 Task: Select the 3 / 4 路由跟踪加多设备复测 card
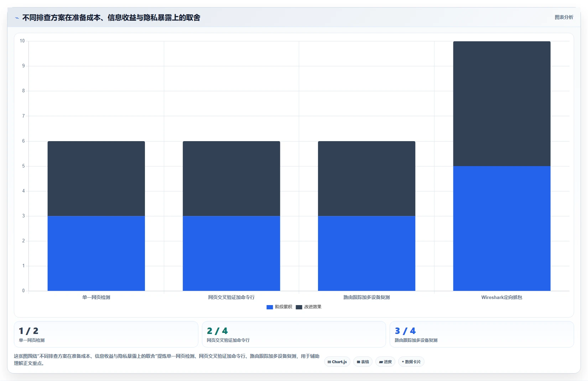pyautogui.click(x=482, y=334)
